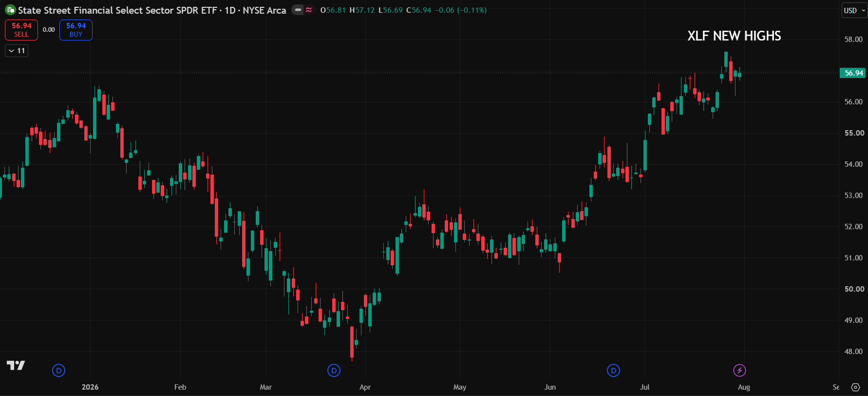Click the Apr time axis label
The height and width of the screenshot is (396, 868).
(x=365, y=387)
